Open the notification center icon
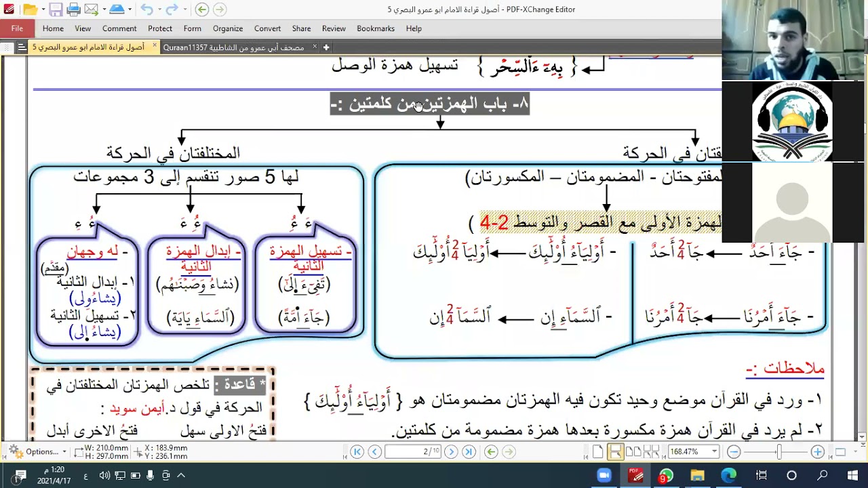Image resolution: width=868 pixels, height=488 pixels. coord(20,476)
